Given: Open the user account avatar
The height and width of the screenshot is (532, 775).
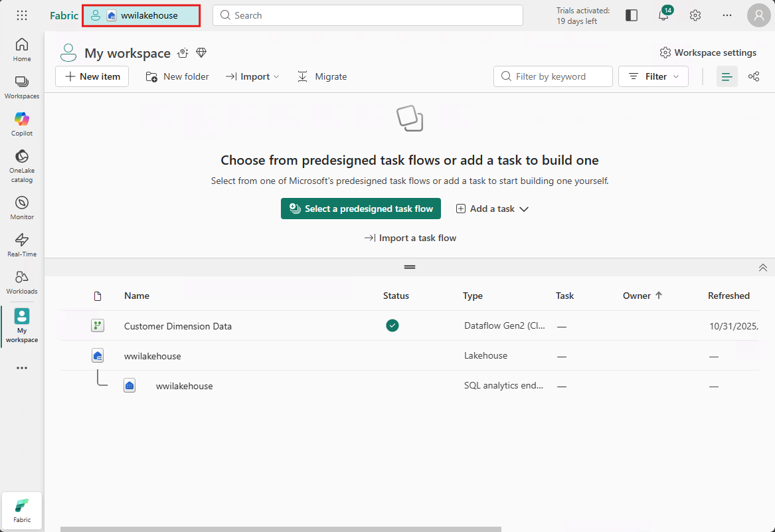Looking at the screenshot, I should coord(758,15).
